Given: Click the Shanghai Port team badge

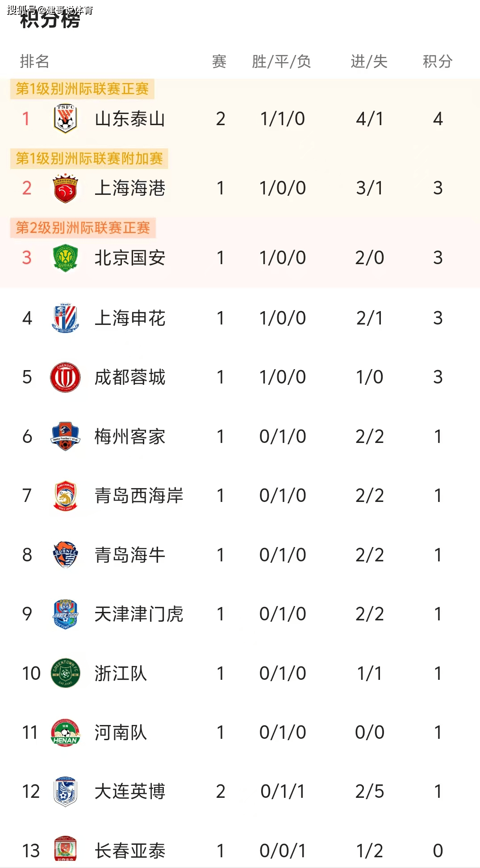Looking at the screenshot, I should [x=65, y=188].
